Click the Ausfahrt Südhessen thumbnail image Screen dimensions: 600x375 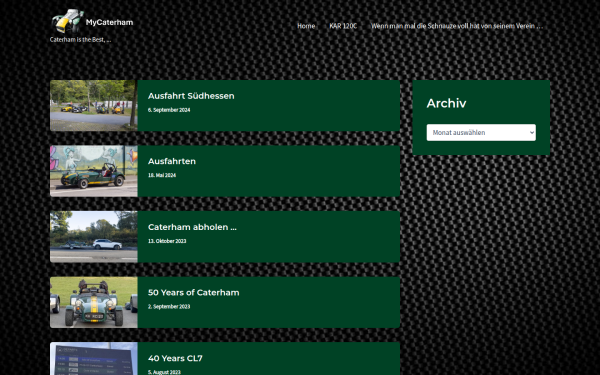94,106
